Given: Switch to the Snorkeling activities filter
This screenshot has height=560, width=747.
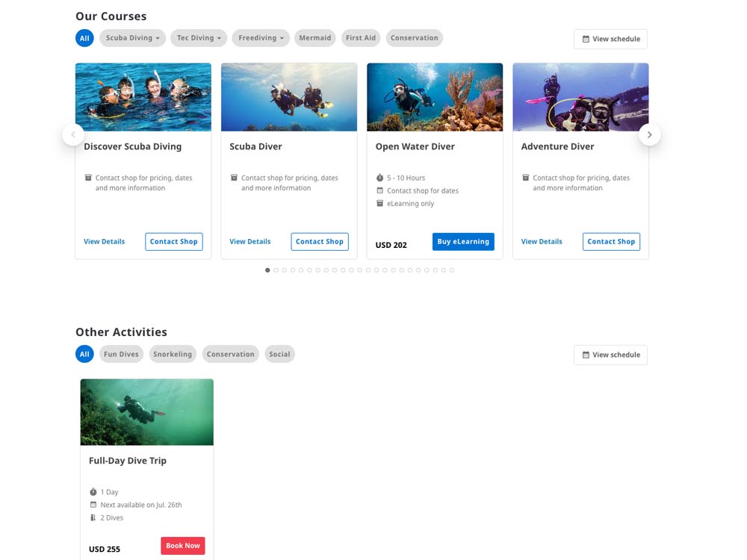Looking at the screenshot, I should point(173,354).
